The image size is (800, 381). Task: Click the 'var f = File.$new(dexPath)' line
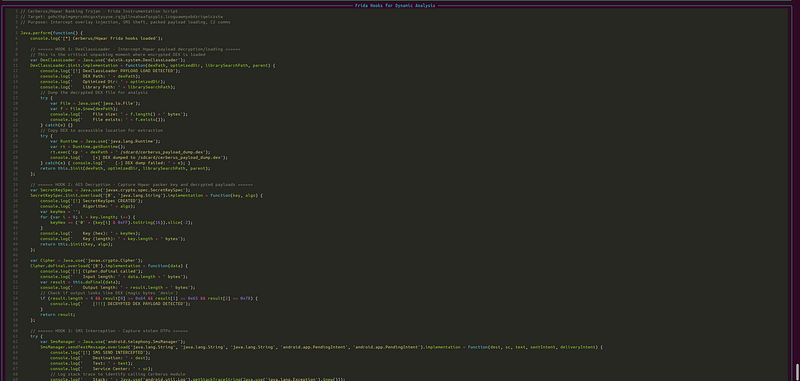84,109
